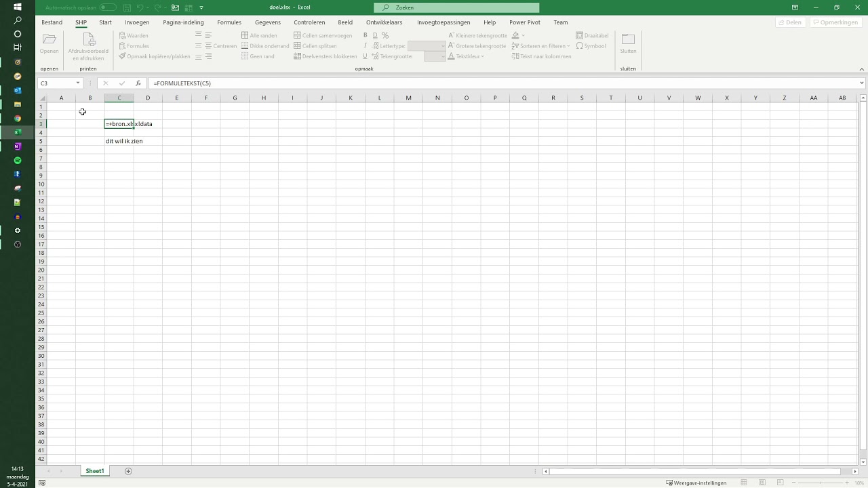Switch to the Gegevens tab
The image size is (868, 488).
(x=268, y=22)
